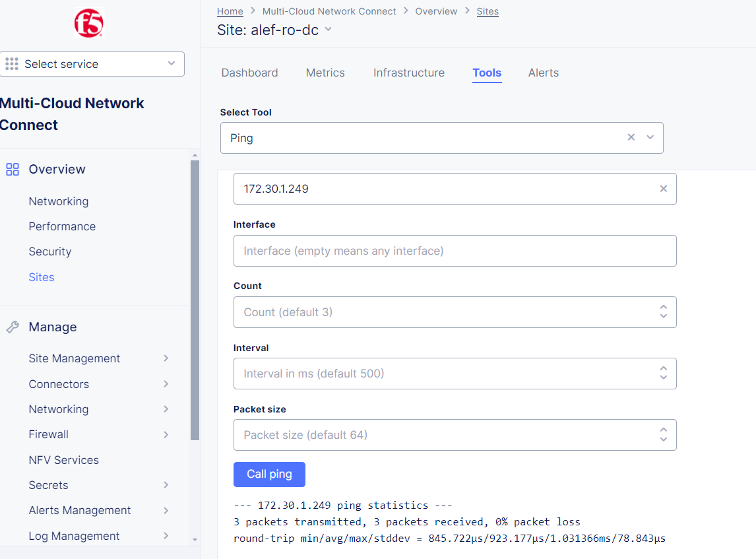Expand the Select Tool dropdown arrow

(x=650, y=137)
